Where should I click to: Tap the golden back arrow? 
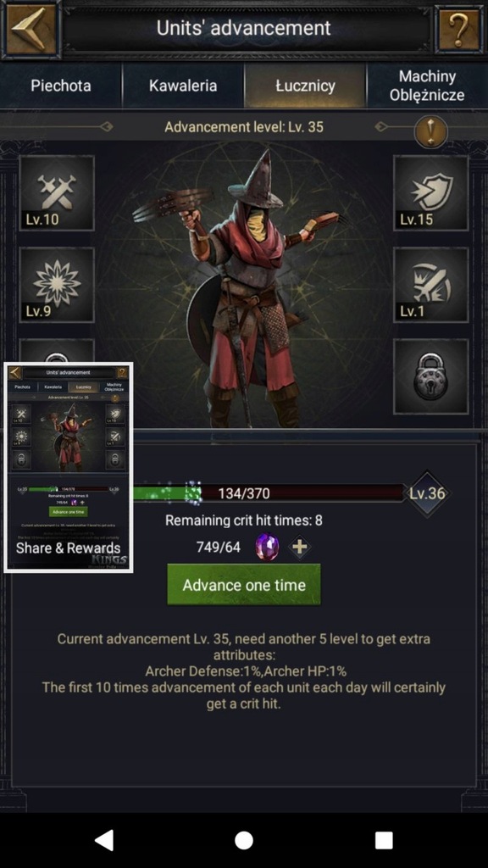[31, 29]
